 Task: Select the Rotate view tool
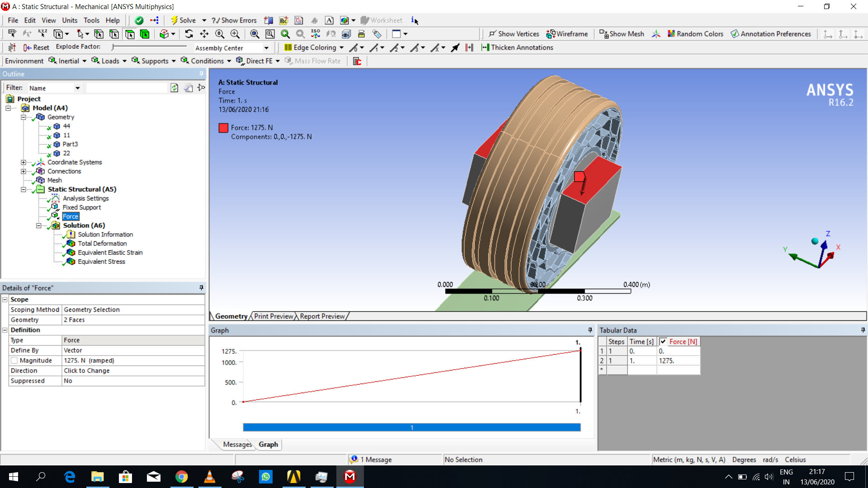coord(189,34)
